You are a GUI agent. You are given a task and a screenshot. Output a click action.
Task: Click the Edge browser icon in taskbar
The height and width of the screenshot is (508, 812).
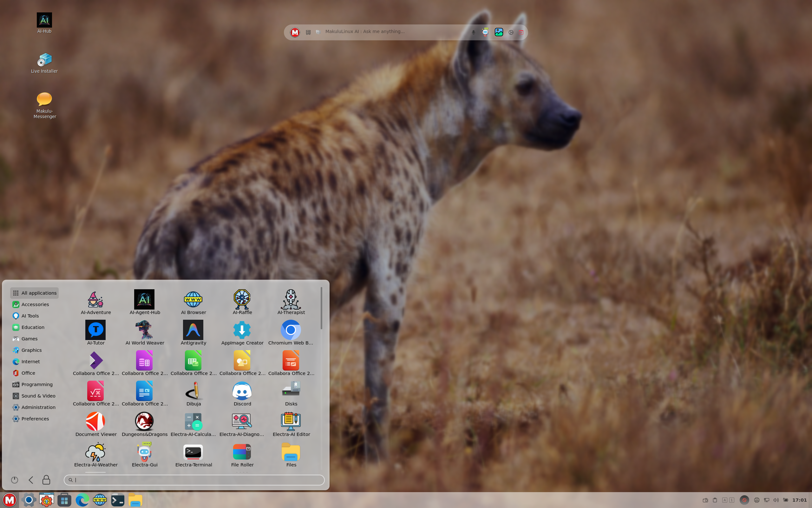(82, 500)
